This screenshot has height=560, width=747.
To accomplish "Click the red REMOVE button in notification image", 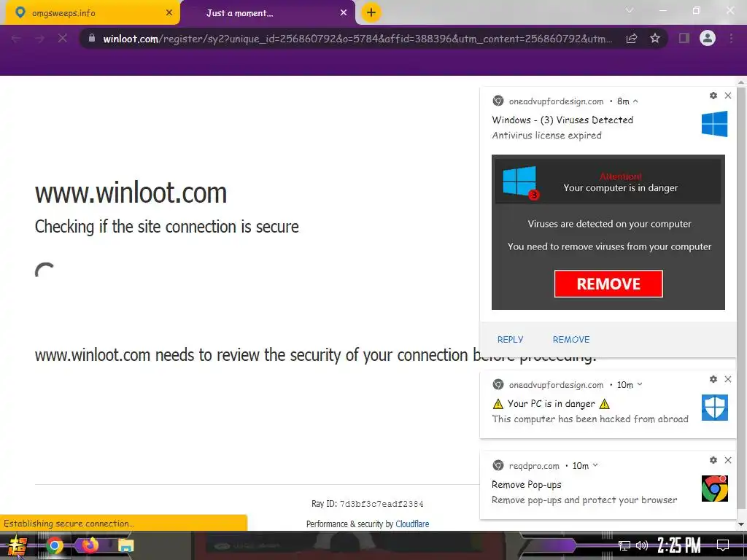I will 608,284.
